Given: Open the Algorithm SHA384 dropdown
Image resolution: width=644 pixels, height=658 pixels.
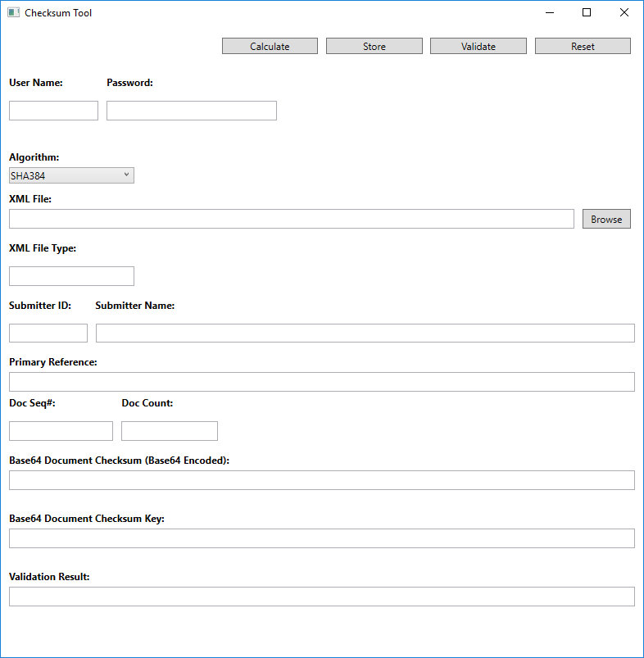Looking at the screenshot, I should (71, 175).
